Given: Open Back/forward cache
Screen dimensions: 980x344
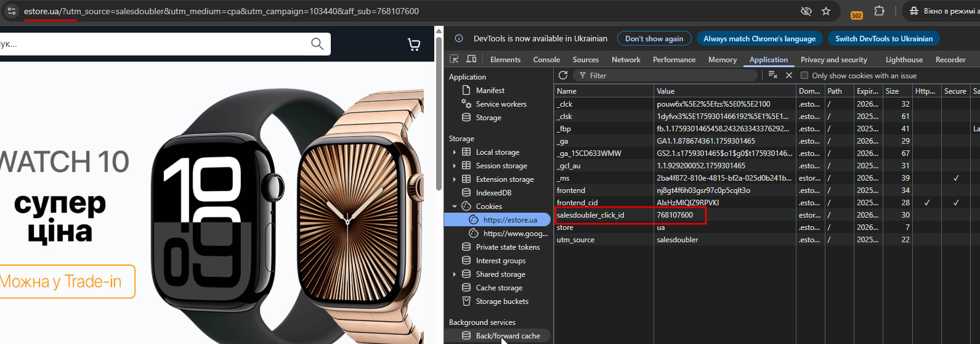Looking at the screenshot, I should pyautogui.click(x=508, y=336).
